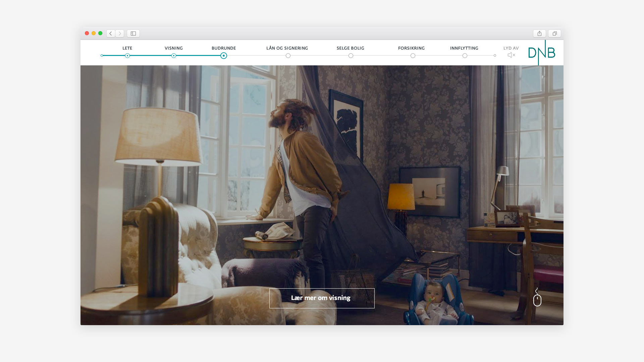
Task: Jump to the BUDRUNDE timeline dot
Action: pos(224,56)
